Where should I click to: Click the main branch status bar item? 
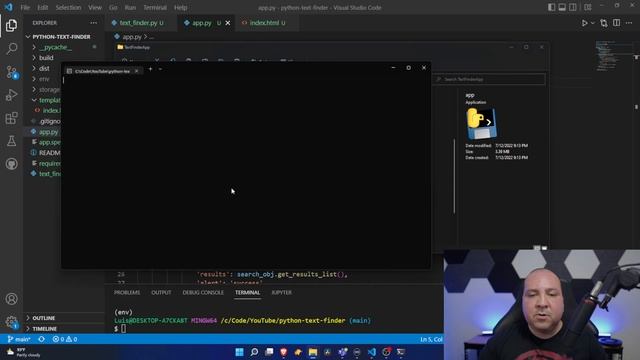(19, 339)
